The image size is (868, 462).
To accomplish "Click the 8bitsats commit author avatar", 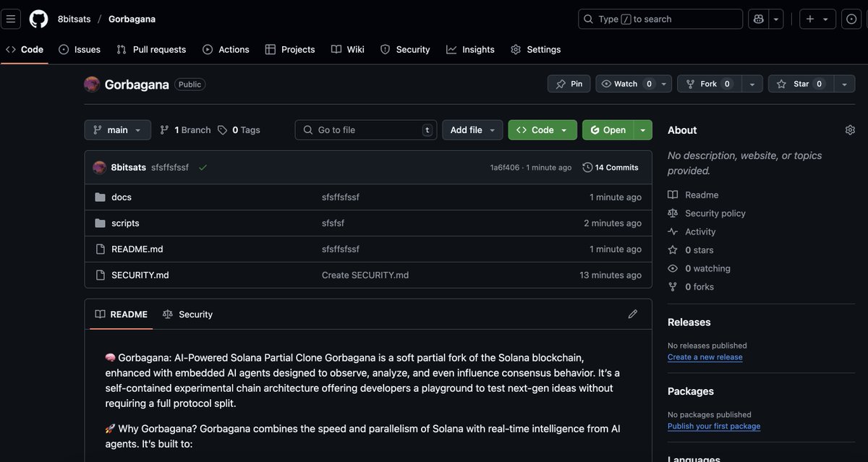I will (100, 168).
